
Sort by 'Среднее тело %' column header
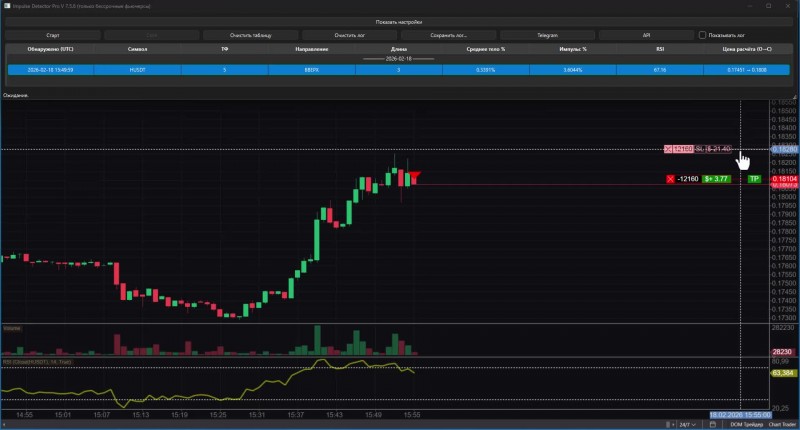click(486, 49)
